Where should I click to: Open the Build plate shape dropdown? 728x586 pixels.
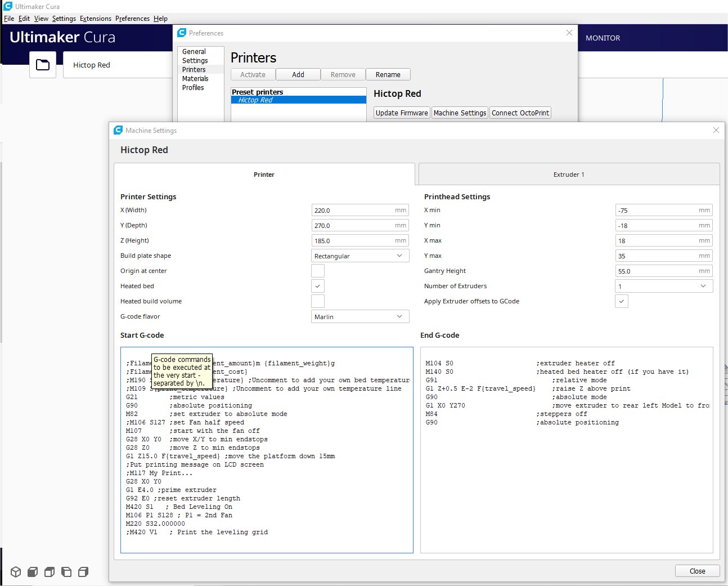click(360, 256)
